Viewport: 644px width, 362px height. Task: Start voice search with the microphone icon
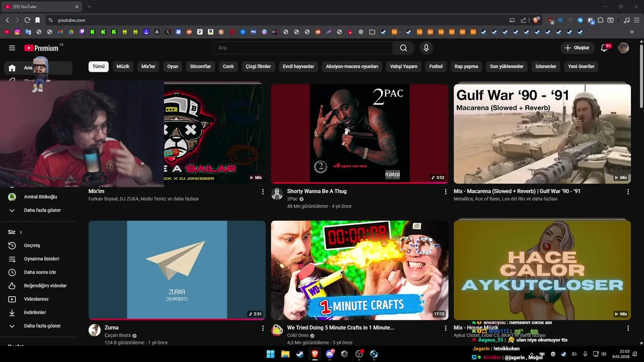coord(426,48)
